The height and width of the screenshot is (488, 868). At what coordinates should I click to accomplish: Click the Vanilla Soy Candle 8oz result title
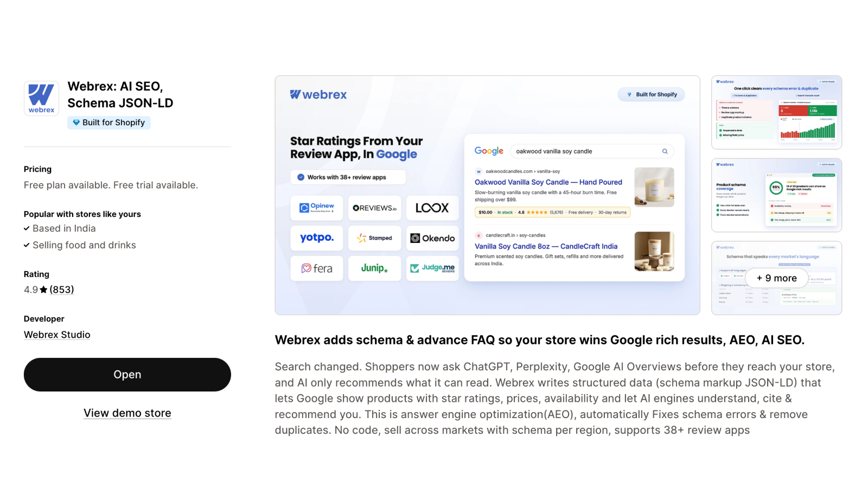click(546, 246)
